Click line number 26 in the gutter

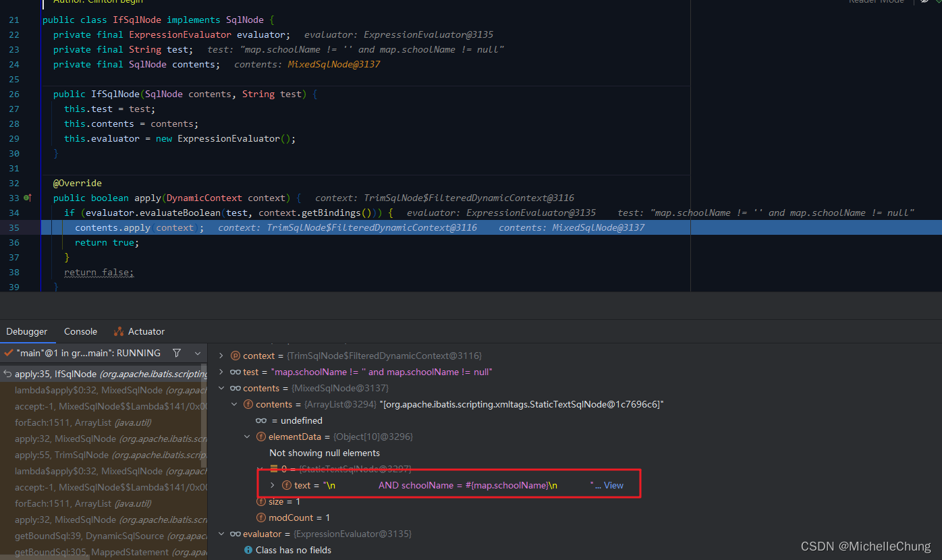[x=14, y=94]
